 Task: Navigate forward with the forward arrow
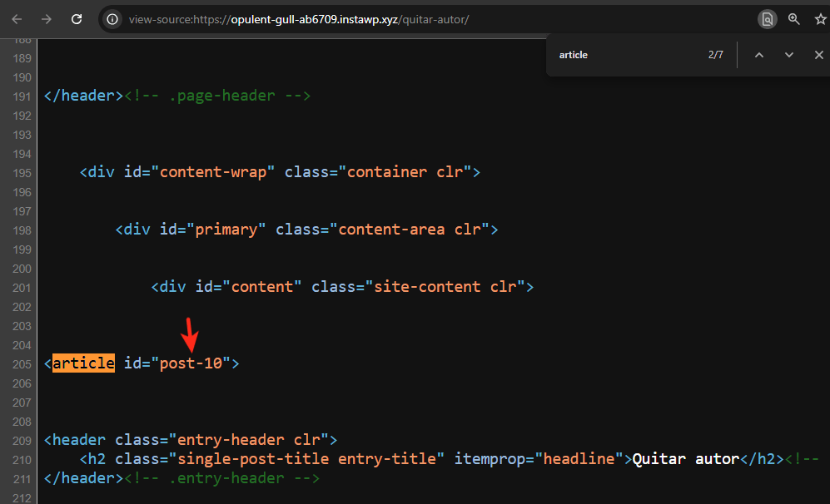pos(47,18)
